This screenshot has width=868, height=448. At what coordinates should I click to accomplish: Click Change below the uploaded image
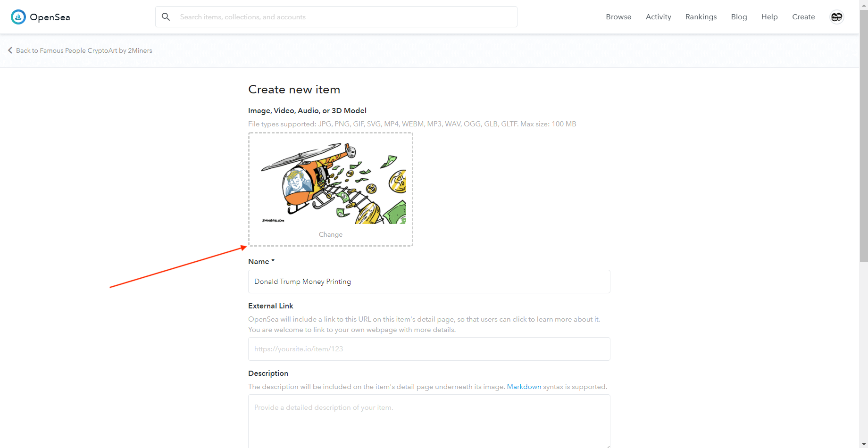330,234
